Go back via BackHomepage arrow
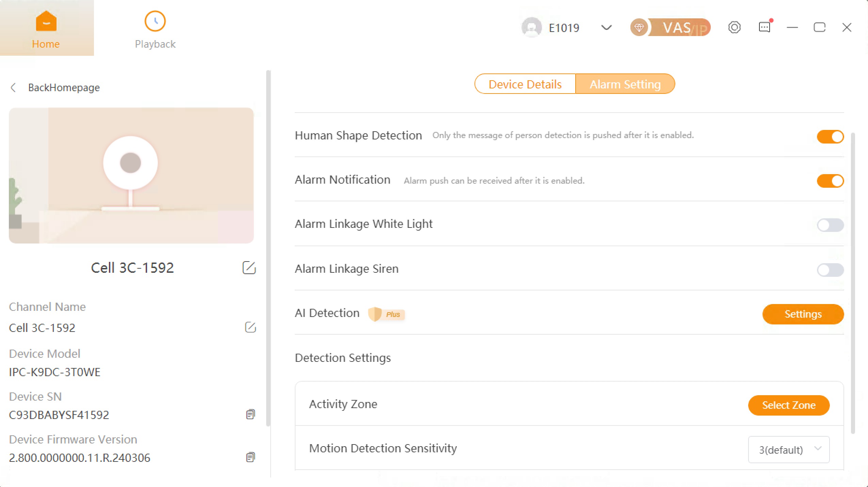The height and width of the screenshot is (487, 868). (13, 88)
